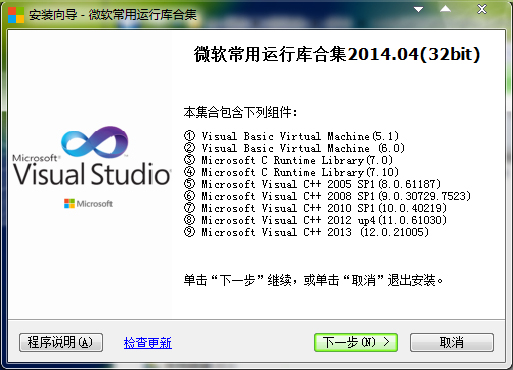Click the 下一步(N) next button
The height and width of the screenshot is (370, 513).
(356, 342)
